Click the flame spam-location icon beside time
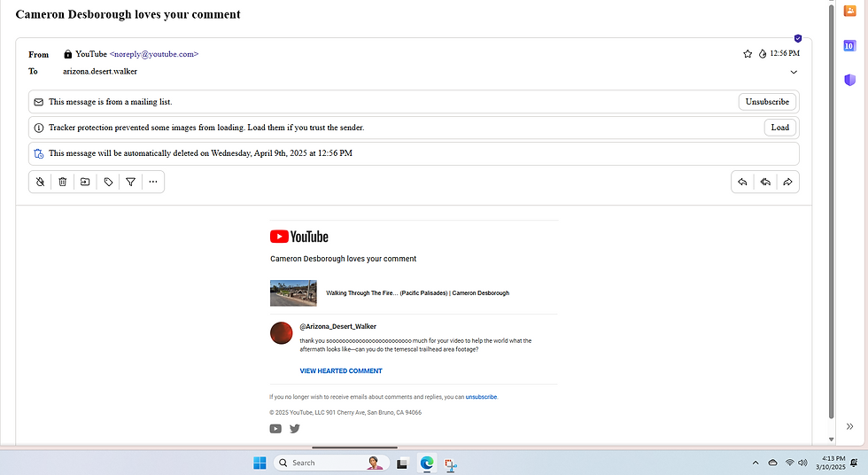Image resolution: width=868 pixels, height=475 pixels. tap(763, 54)
